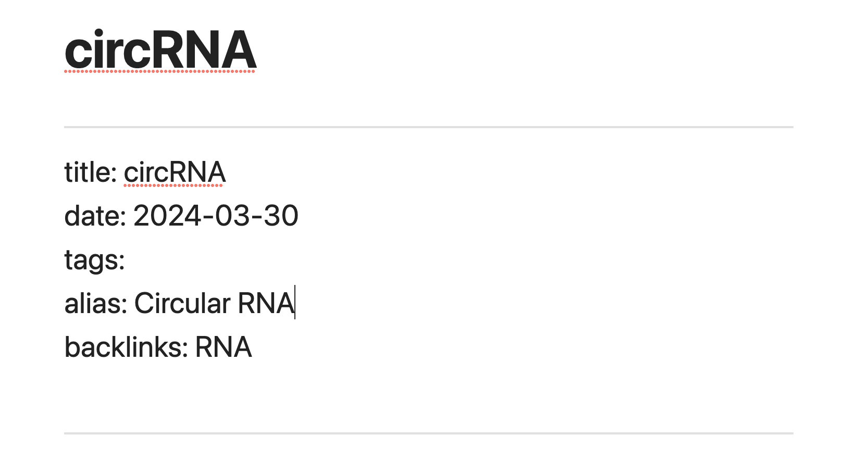Click the lower horizontal divider line
The height and width of the screenshot is (473, 868).
click(428, 433)
